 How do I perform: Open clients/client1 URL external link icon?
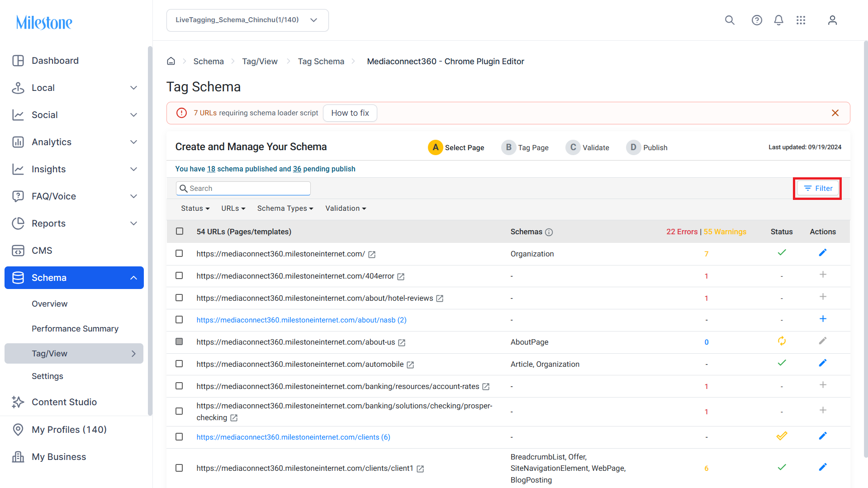click(x=420, y=469)
